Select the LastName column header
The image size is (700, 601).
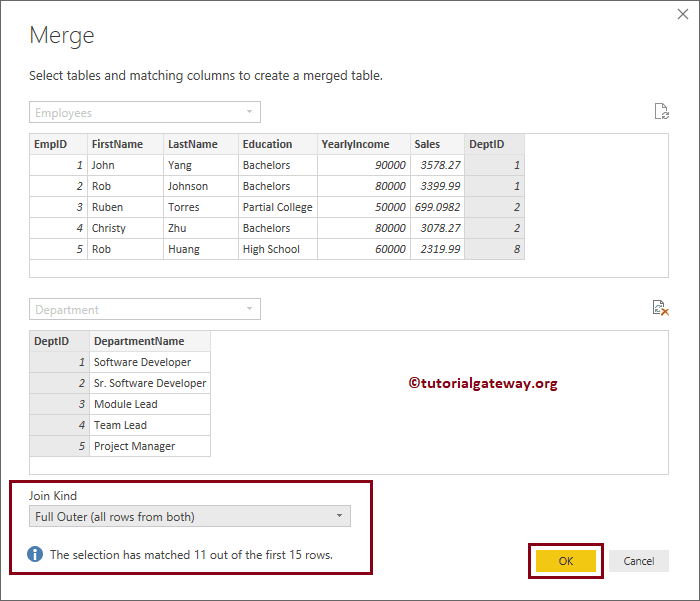(201, 144)
